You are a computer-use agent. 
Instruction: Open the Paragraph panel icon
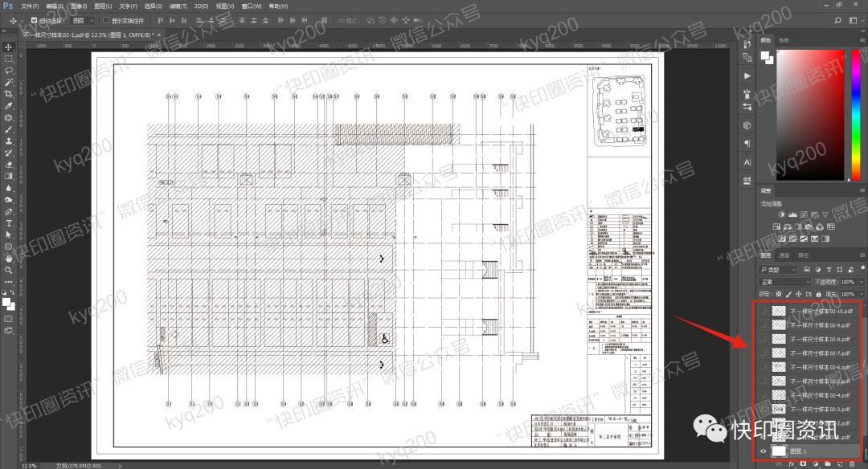[747, 144]
